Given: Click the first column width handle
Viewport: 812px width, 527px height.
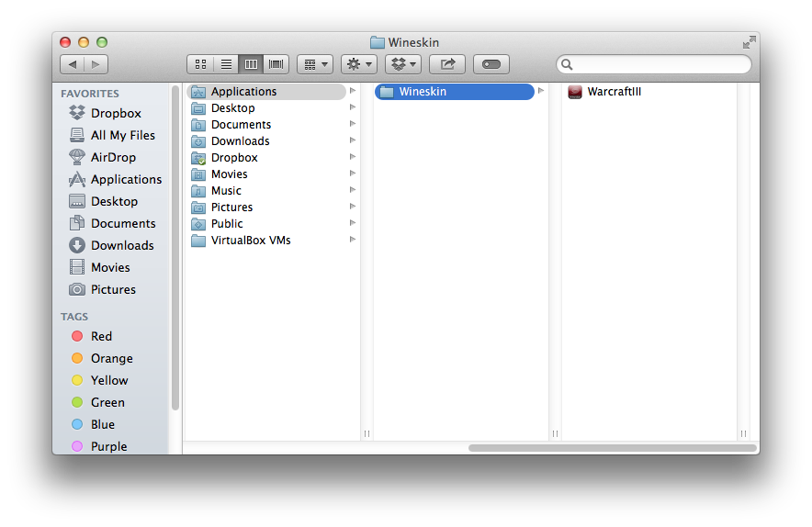Looking at the screenshot, I should coord(367,434).
